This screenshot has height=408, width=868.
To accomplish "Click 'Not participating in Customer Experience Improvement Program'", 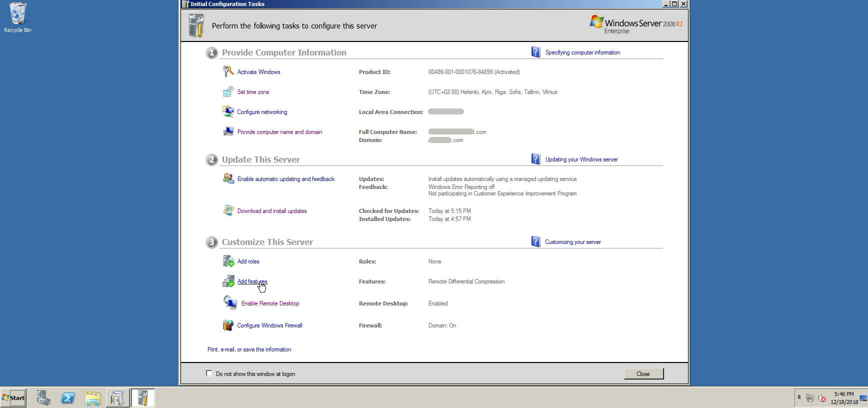I will [x=502, y=193].
